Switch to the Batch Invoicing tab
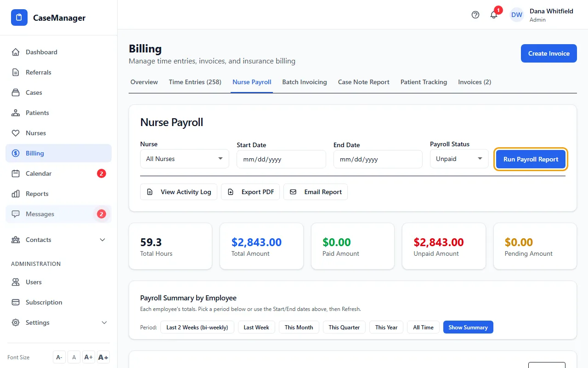The height and width of the screenshot is (368, 588). point(305,82)
